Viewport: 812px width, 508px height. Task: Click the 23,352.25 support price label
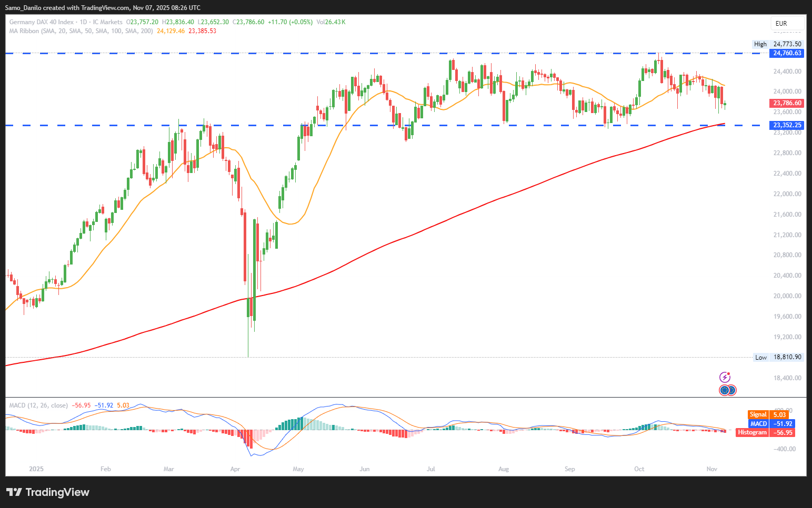click(x=787, y=125)
